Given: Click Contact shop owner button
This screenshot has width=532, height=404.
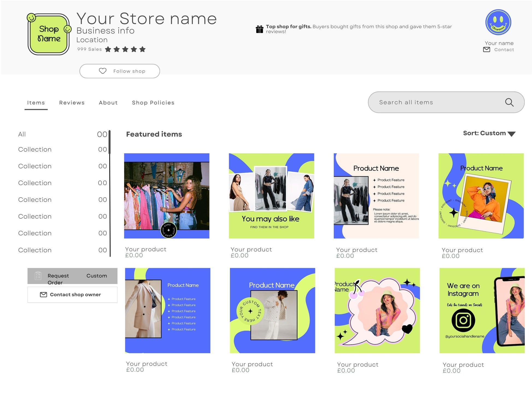Looking at the screenshot, I should point(72,295).
